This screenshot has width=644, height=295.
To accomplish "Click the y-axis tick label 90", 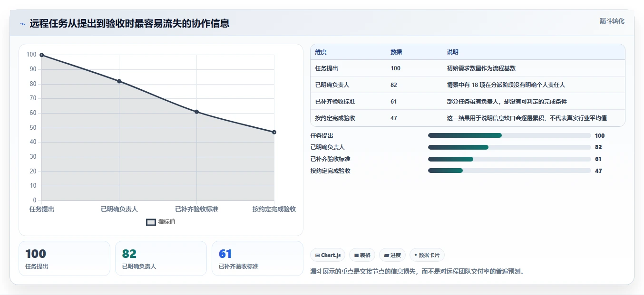I will [x=33, y=69].
